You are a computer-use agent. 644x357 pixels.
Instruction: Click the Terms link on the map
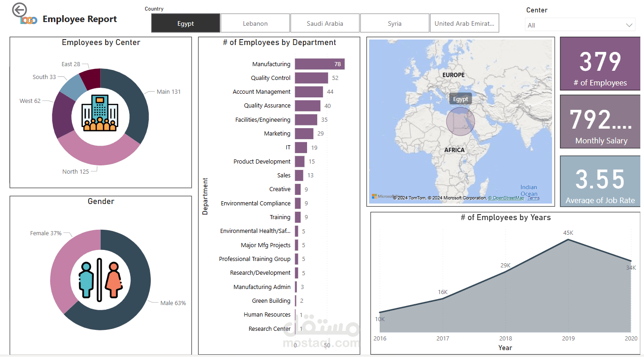point(533,198)
